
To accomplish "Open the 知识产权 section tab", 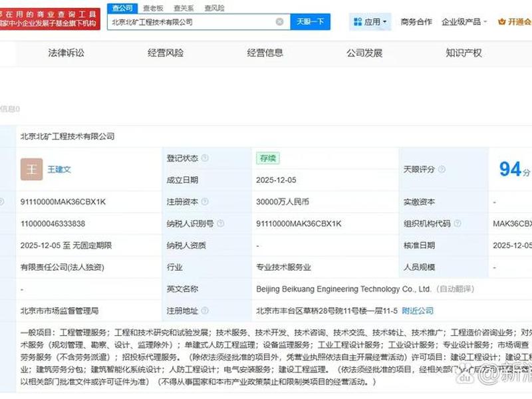I will 464,53.
